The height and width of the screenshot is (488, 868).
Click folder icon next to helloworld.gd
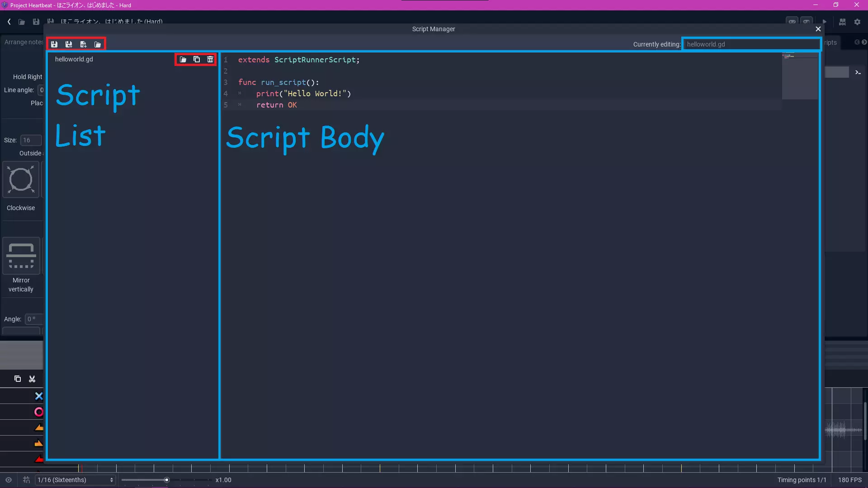183,60
